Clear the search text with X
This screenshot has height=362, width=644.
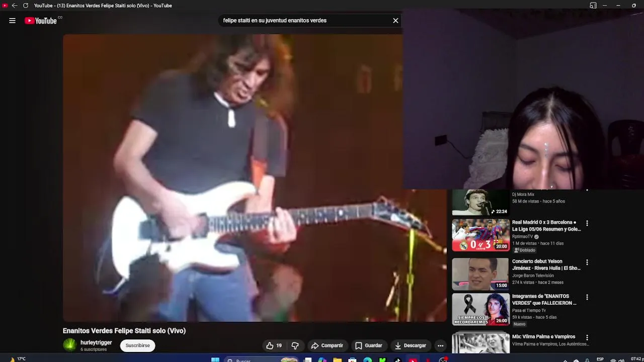click(395, 21)
